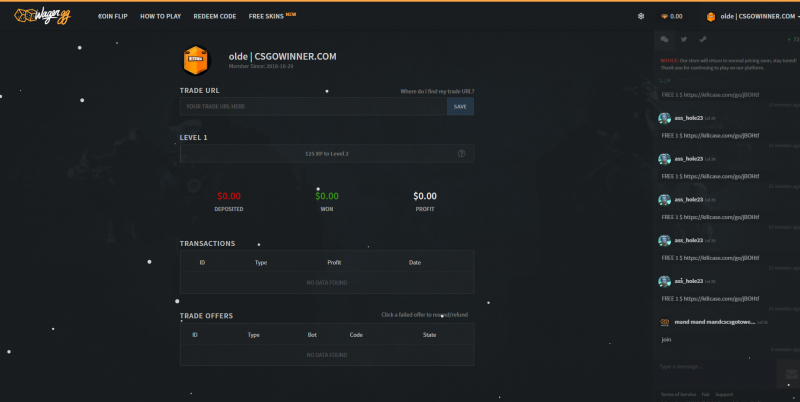Click the Trade Offers State column header

430,335
